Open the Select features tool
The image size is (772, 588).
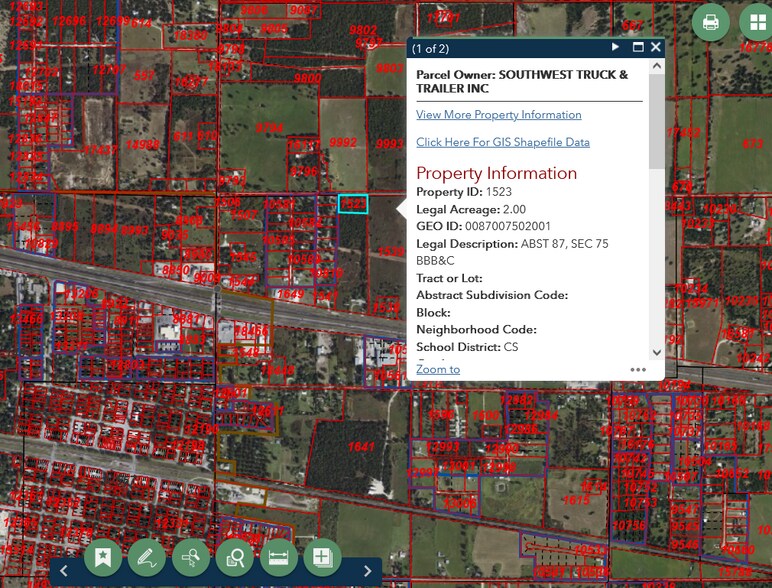click(x=191, y=557)
